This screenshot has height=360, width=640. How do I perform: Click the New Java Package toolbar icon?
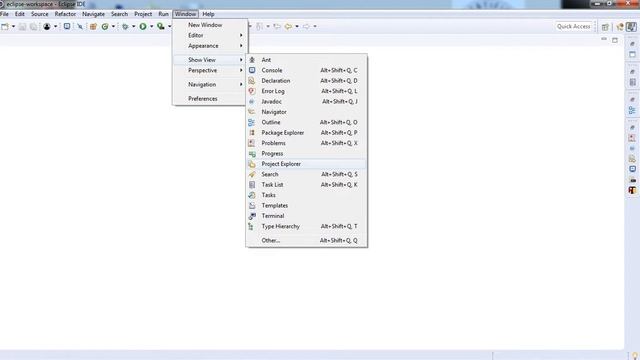point(93,27)
